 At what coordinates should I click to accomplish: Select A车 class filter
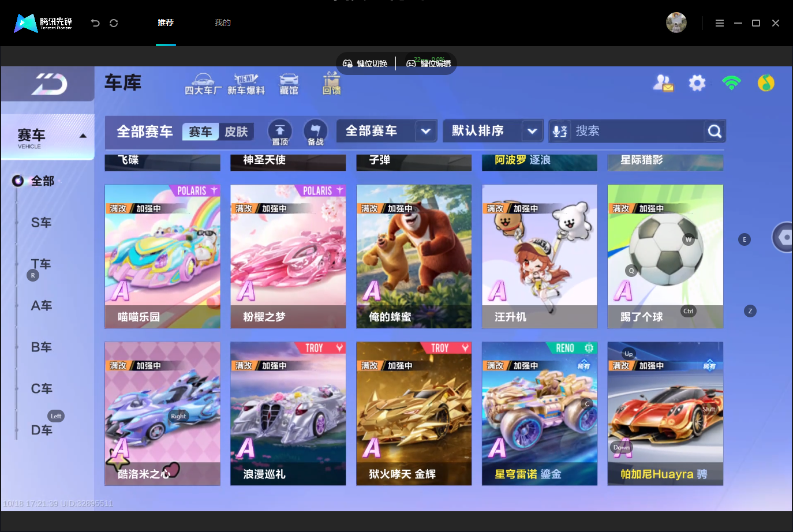tap(42, 306)
